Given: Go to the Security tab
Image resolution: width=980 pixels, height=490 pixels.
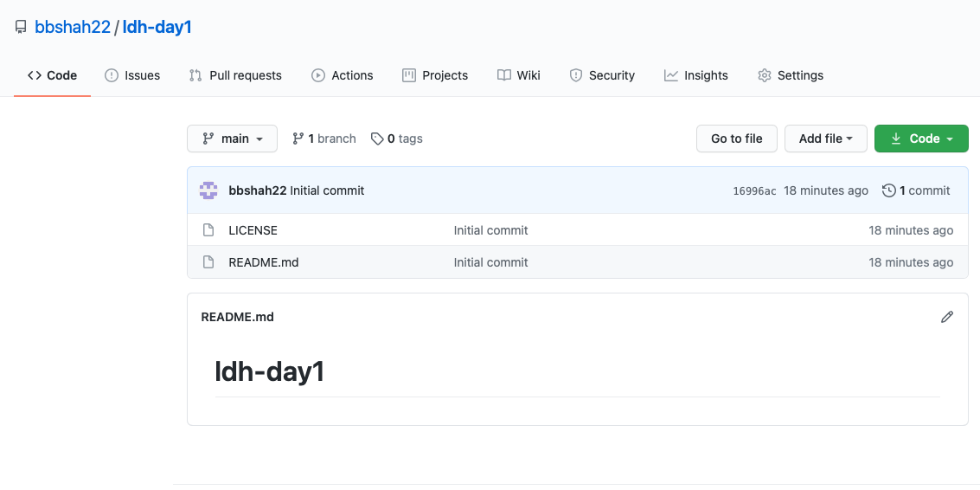Looking at the screenshot, I should (x=602, y=75).
